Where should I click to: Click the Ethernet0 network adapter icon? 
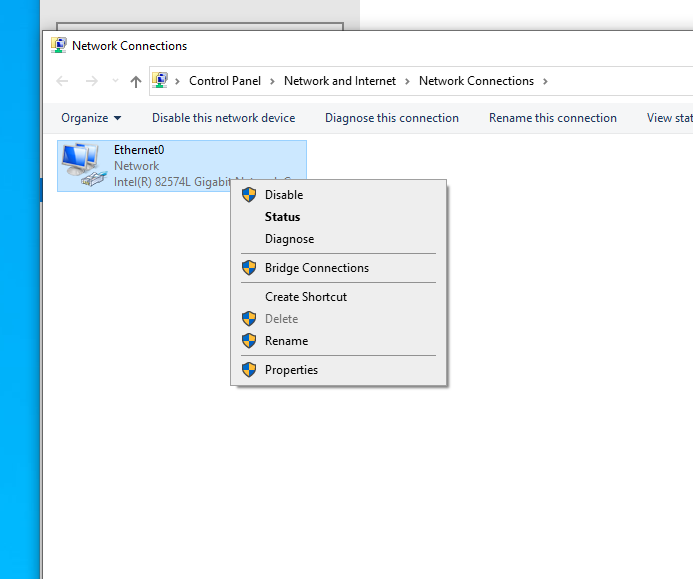[x=82, y=165]
